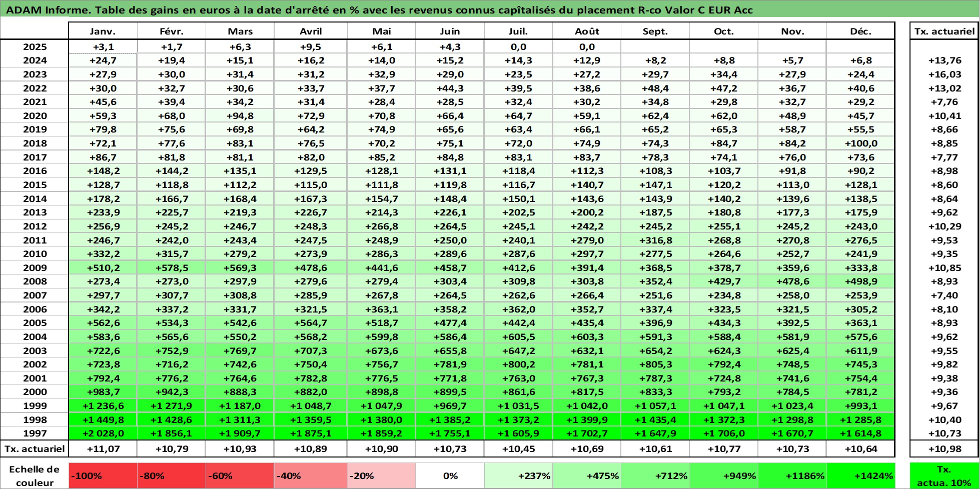The image size is (980, 489).
Task: Select the Juil. column header
Action: (518, 31)
